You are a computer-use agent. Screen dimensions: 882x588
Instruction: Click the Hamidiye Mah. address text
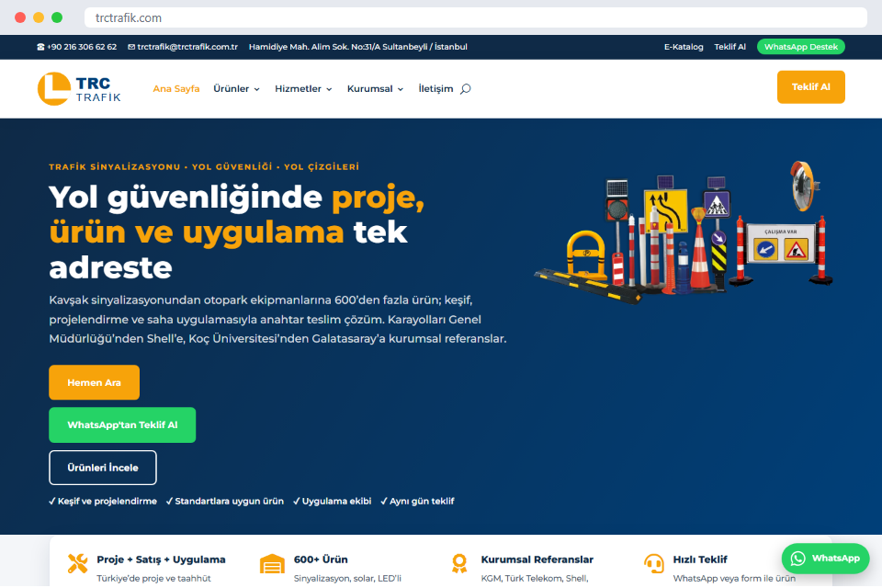click(357, 47)
